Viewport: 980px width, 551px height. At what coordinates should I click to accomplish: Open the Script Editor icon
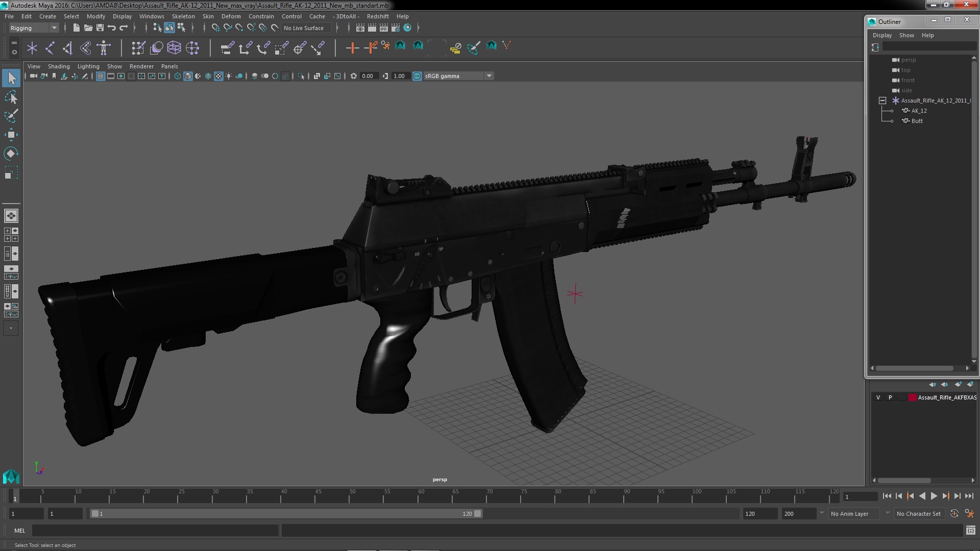[x=970, y=531]
